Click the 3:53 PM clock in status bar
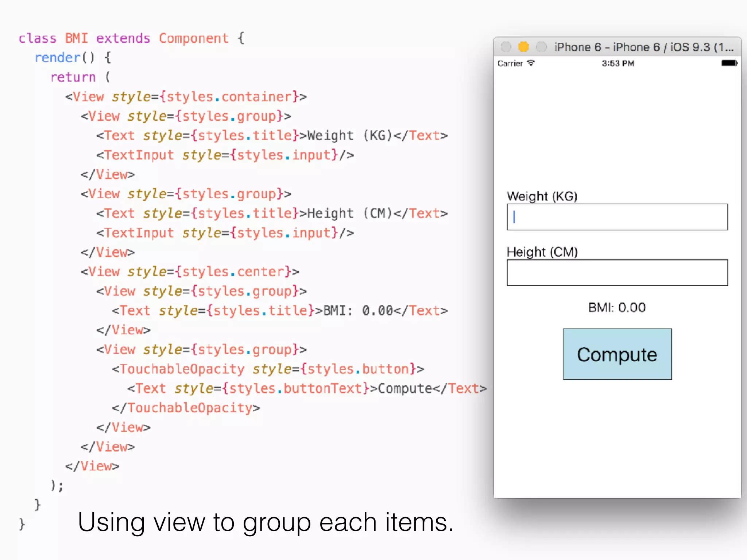The image size is (747, 560). click(618, 63)
